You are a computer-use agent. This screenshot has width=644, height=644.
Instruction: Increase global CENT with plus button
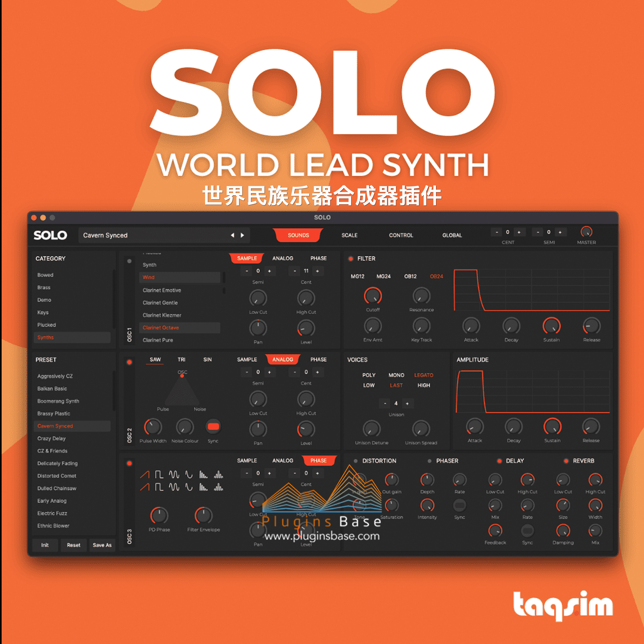(x=519, y=232)
